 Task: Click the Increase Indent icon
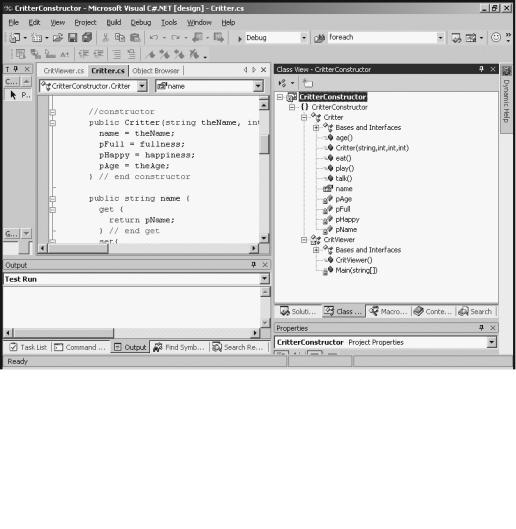click(98, 54)
